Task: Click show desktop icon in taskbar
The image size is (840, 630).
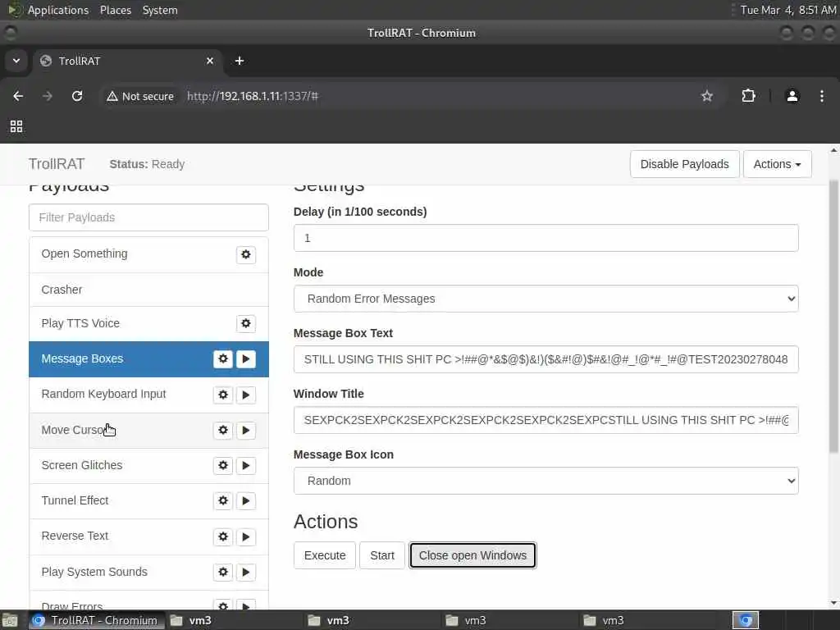Action: [x=10, y=620]
